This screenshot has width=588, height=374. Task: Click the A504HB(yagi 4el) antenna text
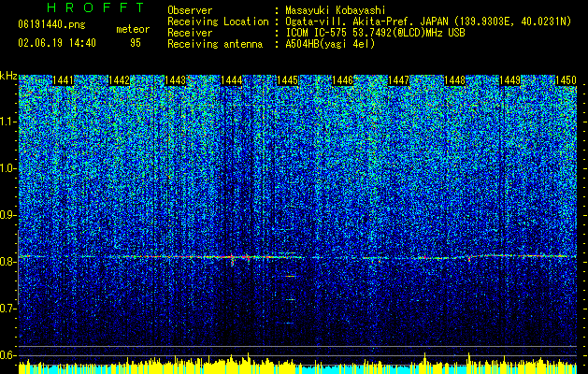(x=330, y=44)
